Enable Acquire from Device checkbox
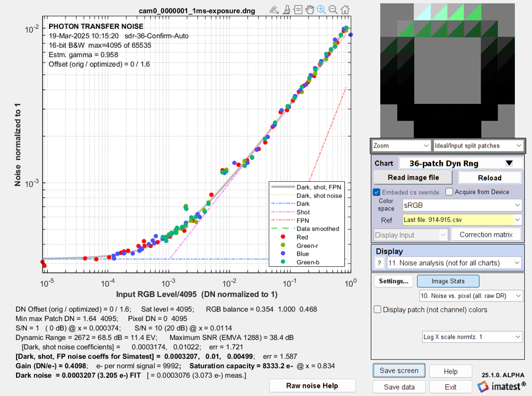 (449, 192)
